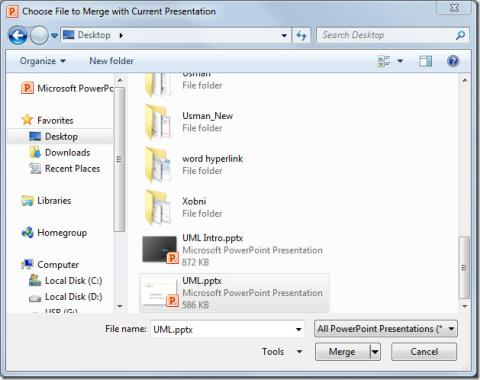Click the search magnifier icon
The width and height of the screenshot is (480, 380).
tap(461, 35)
